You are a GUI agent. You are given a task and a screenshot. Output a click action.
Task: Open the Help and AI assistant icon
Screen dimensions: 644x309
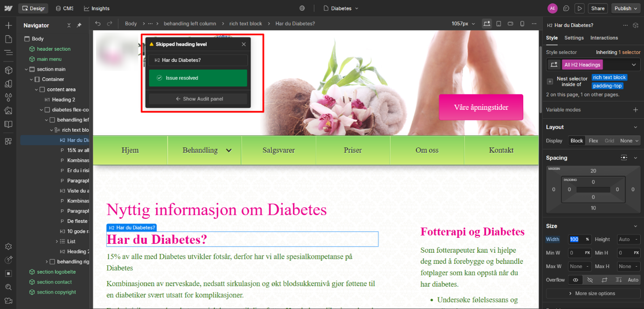pyautogui.click(x=8, y=260)
